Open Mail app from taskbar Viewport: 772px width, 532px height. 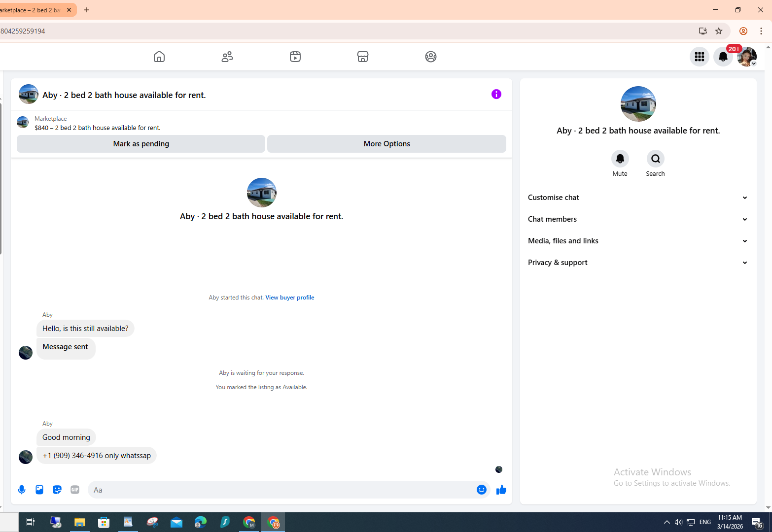pos(176,522)
